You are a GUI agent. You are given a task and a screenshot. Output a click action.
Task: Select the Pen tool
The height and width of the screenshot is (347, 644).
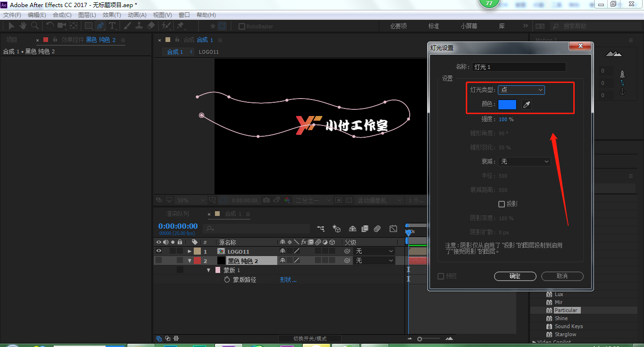point(100,26)
